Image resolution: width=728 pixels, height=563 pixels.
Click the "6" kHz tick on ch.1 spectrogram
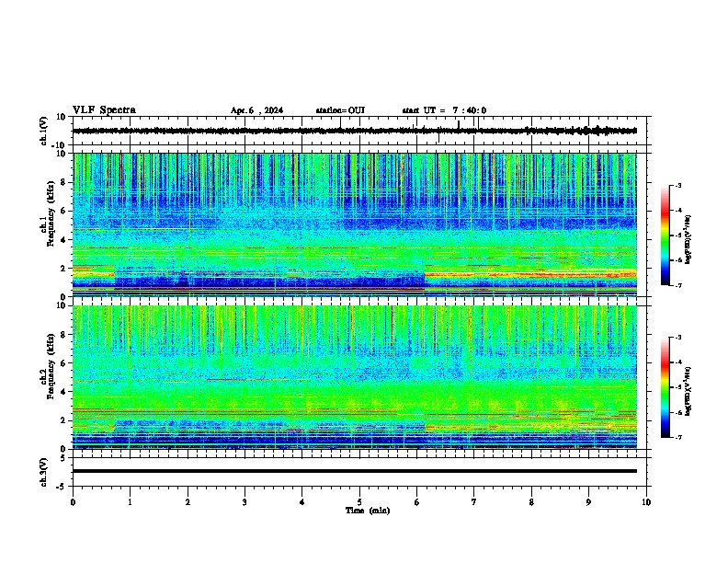[x=64, y=211]
